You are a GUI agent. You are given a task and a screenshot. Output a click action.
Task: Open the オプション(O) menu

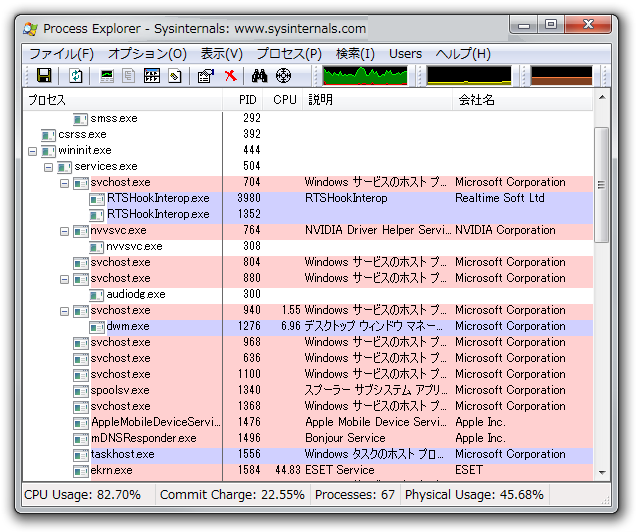tap(147, 54)
